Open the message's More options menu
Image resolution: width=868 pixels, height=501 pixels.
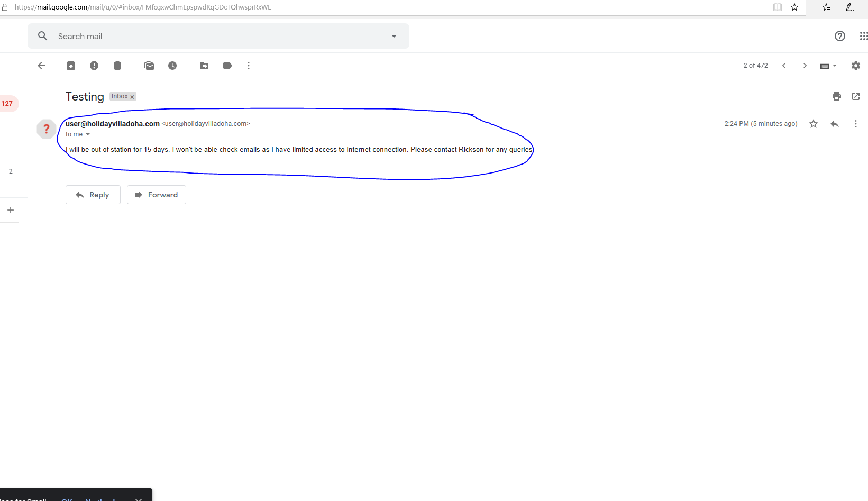tap(856, 124)
